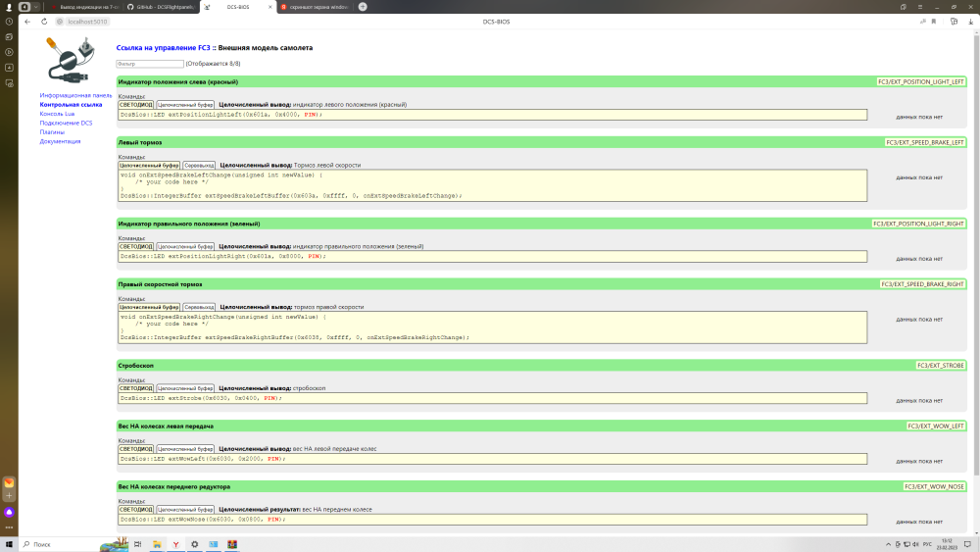The image size is (980, 552).
Task: Open the Settings gear taskbar icon
Action: (194, 544)
